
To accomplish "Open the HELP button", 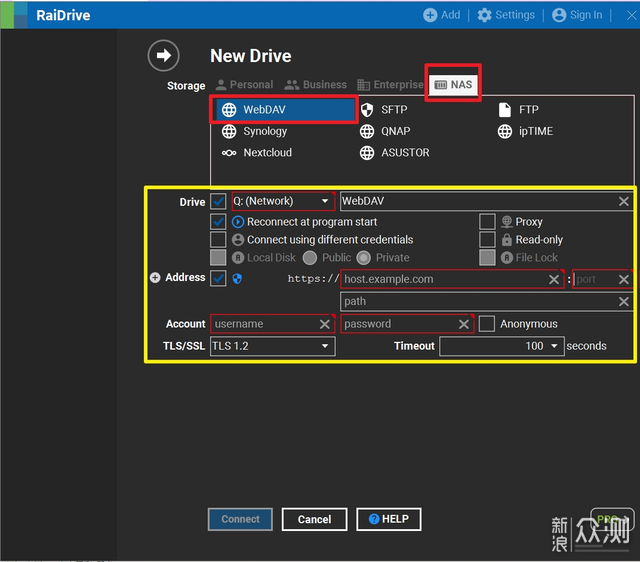I will (x=389, y=519).
